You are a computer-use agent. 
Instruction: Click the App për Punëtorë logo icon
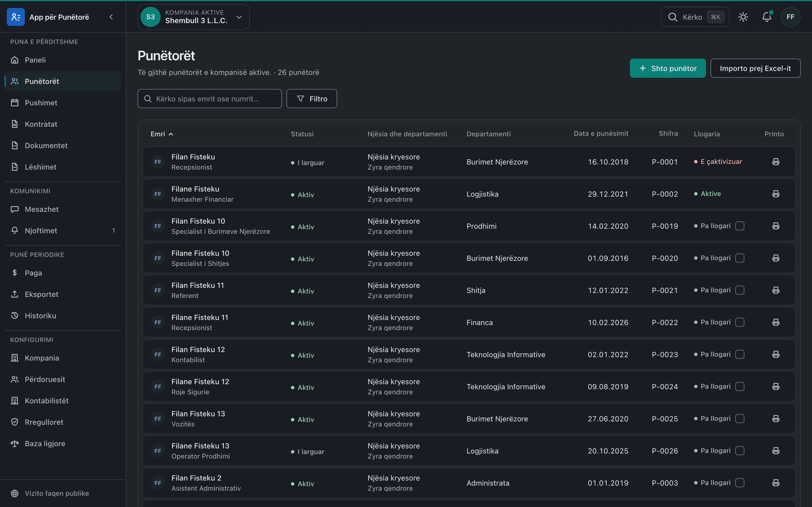(16, 17)
